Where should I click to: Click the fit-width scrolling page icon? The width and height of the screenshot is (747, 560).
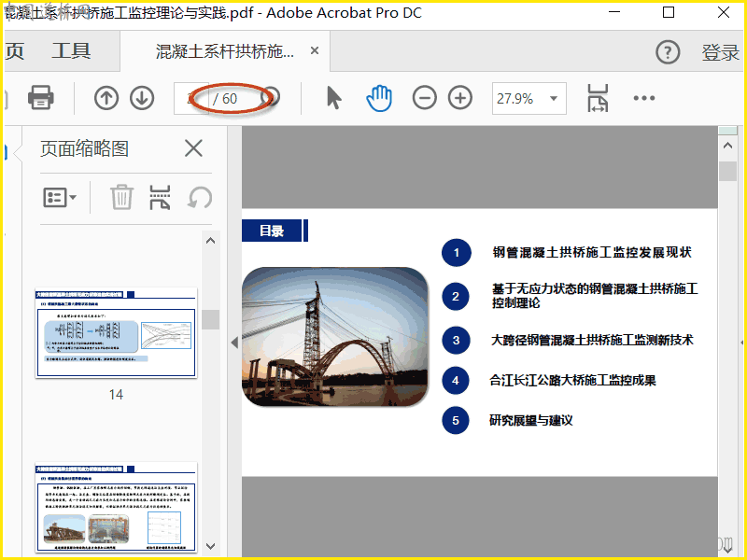click(598, 98)
